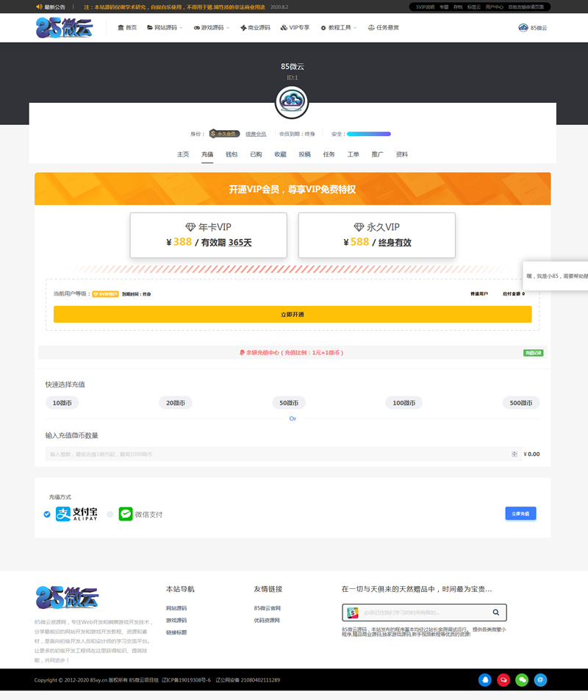Click the blue QQ contact icon at bottom right

click(485, 680)
